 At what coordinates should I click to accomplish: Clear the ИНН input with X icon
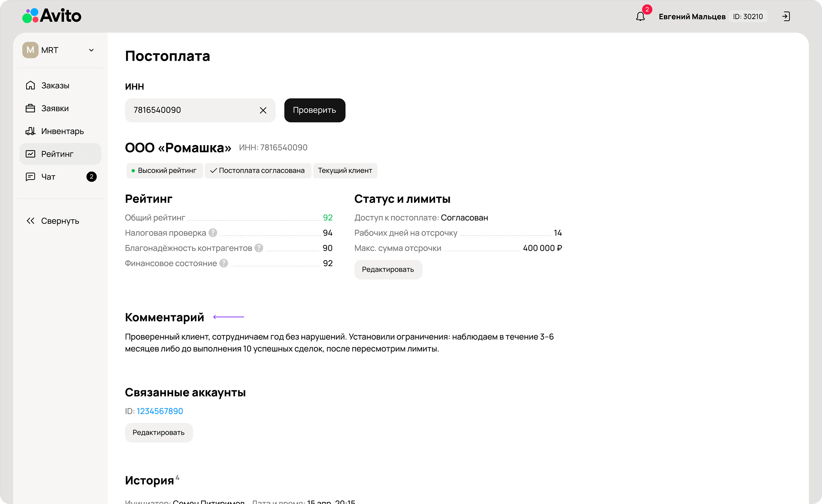coord(263,110)
